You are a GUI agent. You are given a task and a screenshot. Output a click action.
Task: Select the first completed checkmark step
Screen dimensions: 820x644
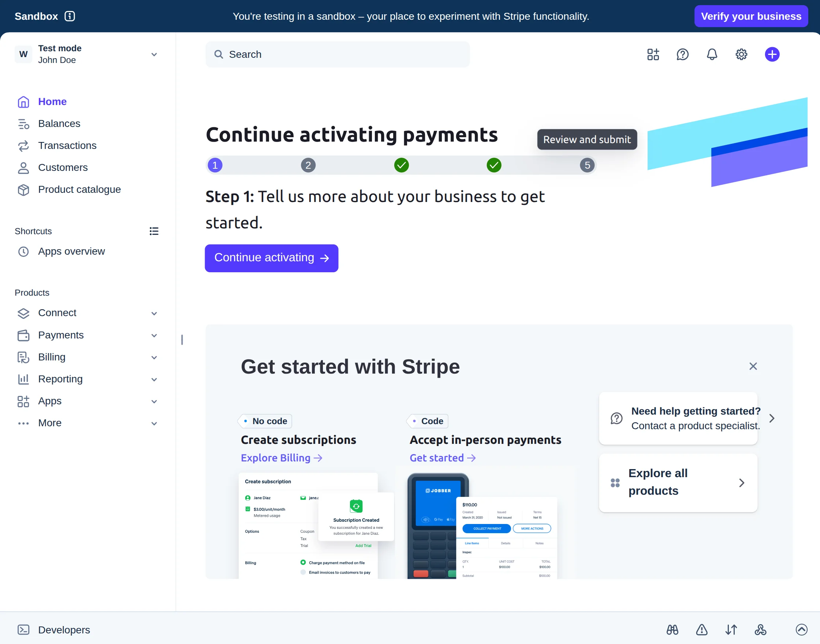pyautogui.click(x=401, y=165)
